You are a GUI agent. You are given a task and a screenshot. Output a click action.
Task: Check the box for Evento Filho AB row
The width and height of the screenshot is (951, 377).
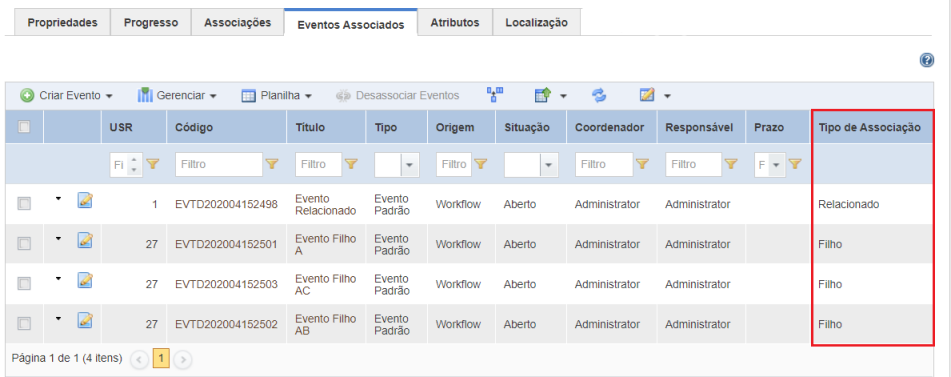pyautogui.click(x=24, y=324)
